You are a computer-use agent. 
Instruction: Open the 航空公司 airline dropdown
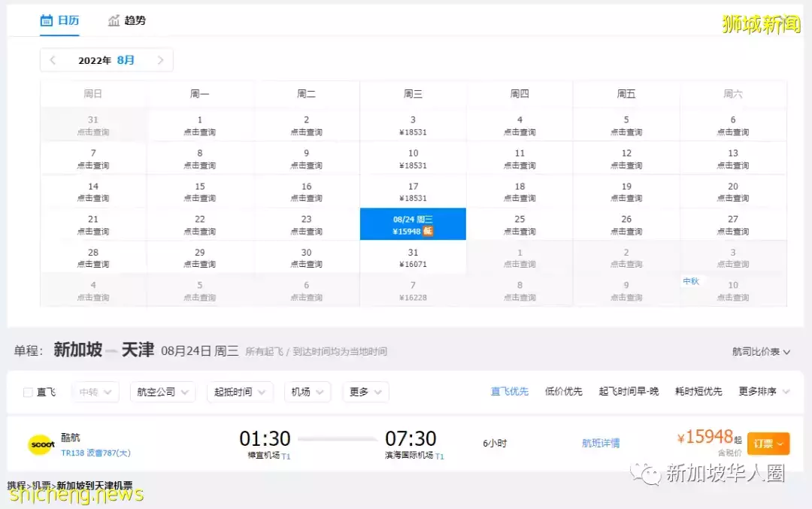point(162,392)
